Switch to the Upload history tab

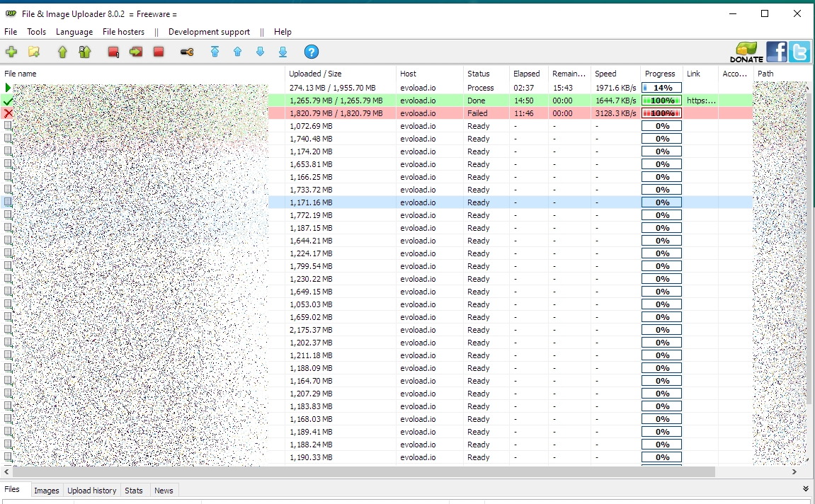91,491
